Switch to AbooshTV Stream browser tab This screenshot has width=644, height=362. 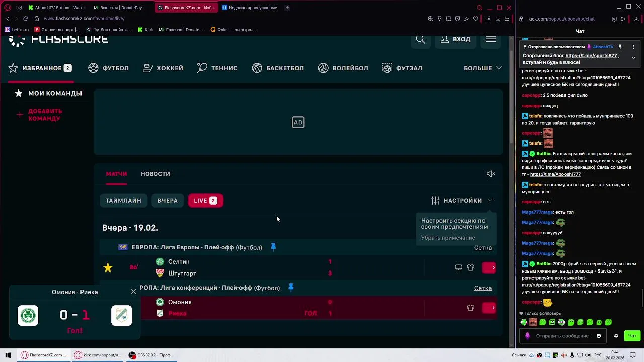(x=56, y=8)
